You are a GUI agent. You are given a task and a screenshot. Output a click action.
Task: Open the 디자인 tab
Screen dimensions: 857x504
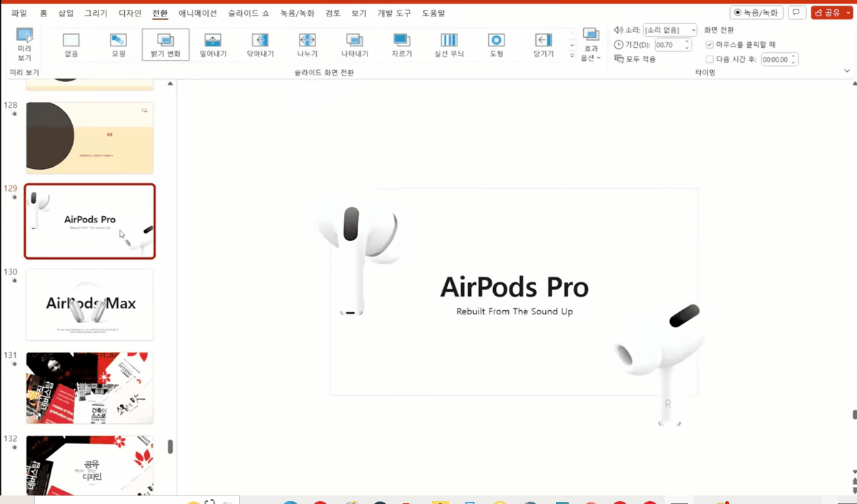point(130,14)
